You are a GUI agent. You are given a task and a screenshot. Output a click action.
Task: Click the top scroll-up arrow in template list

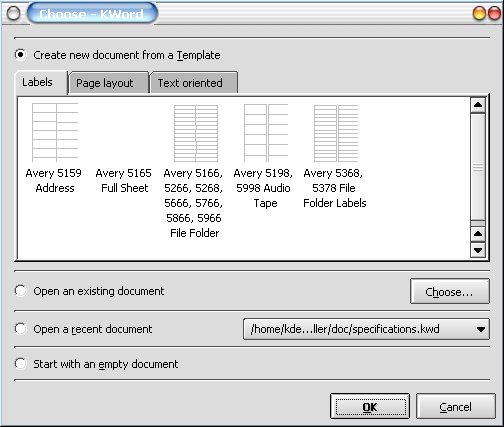[478, 105]
